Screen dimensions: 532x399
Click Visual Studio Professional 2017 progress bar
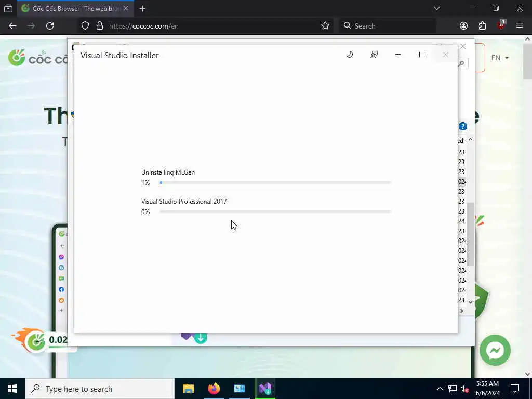pyautogui.click(x=275, y=212)
